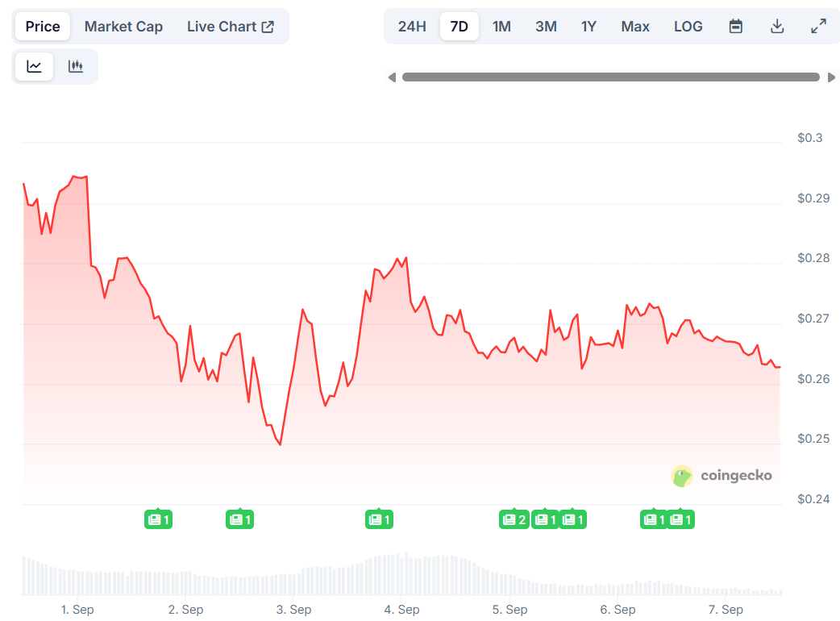Click the 2. Sep date label
Screen dimensions: 840x621
[185, 609]
